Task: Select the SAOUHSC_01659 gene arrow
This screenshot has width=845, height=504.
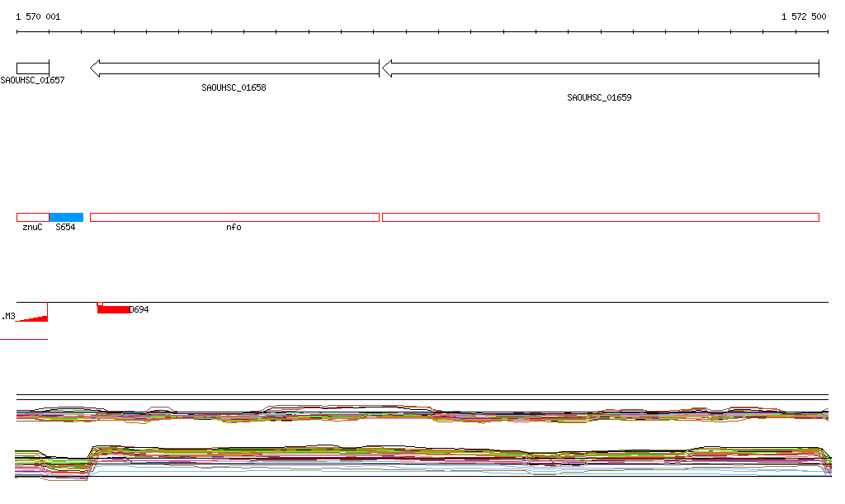Action: pyautogui.click(x=601, y=68)
